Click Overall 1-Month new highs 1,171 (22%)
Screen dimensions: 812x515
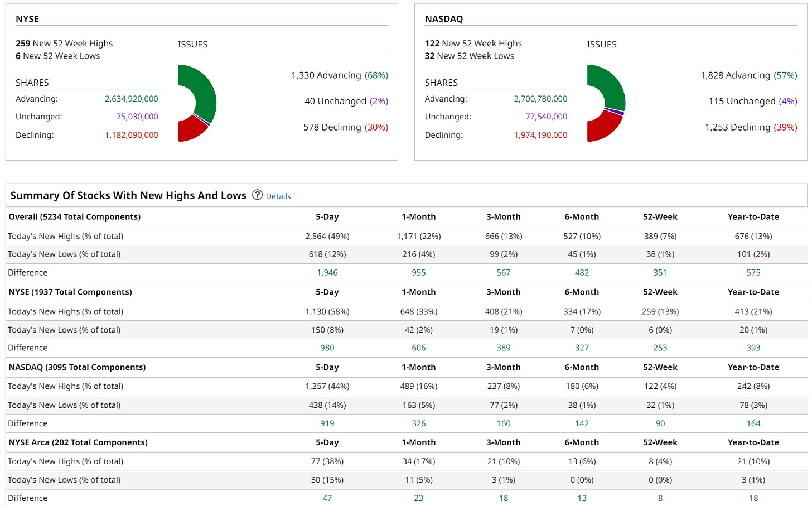[419, 237]
